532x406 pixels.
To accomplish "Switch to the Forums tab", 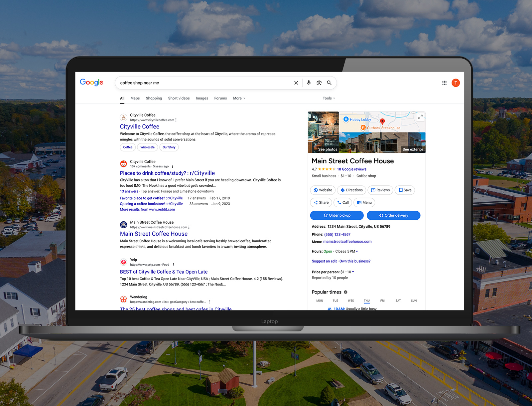I will coord(220,99).
